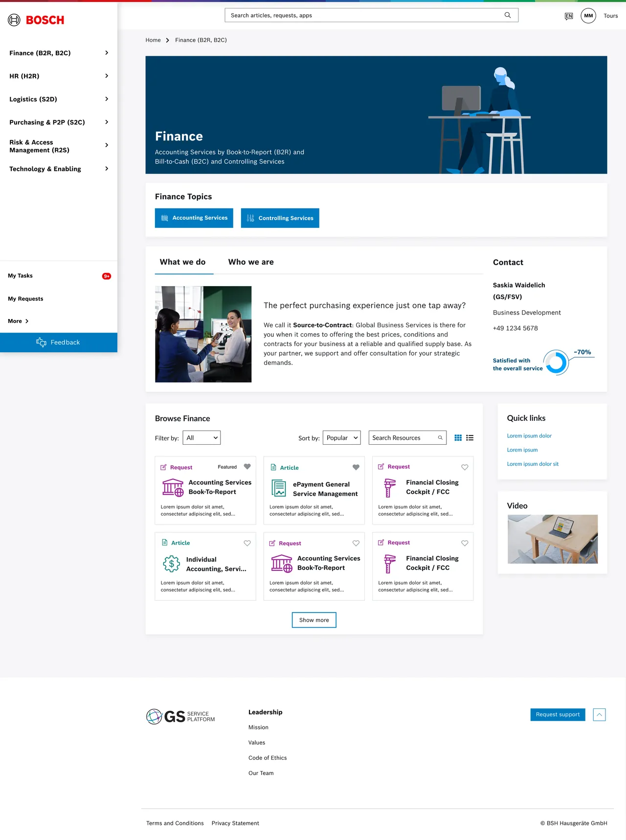Play the Video thumbnail

pos(553,539)
